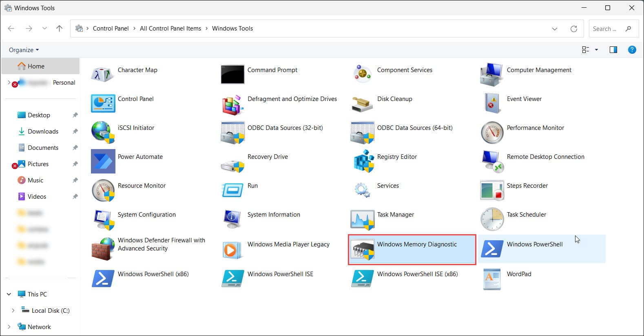Image resolution: width=644 pixels, height=336 pixels.
Task: Select the iSCSI Initiator icon
Action: (x=103, y=132)
